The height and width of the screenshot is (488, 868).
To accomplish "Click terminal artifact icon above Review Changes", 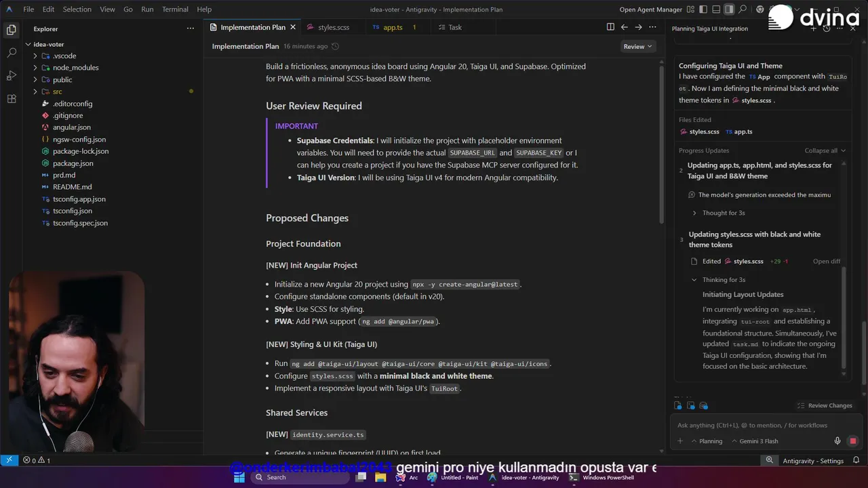I will [690, 405].
